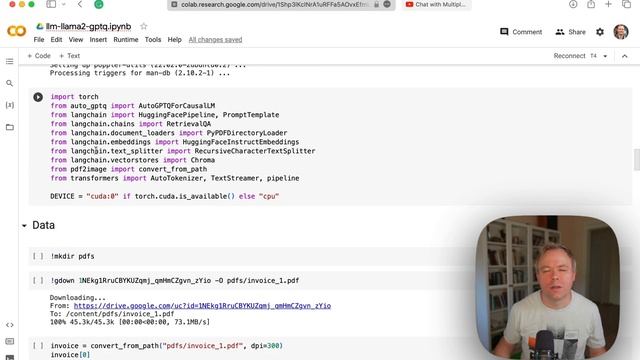Open the Help menu
The width and height of the screenshot is (640, 360).
pos(174,40)
